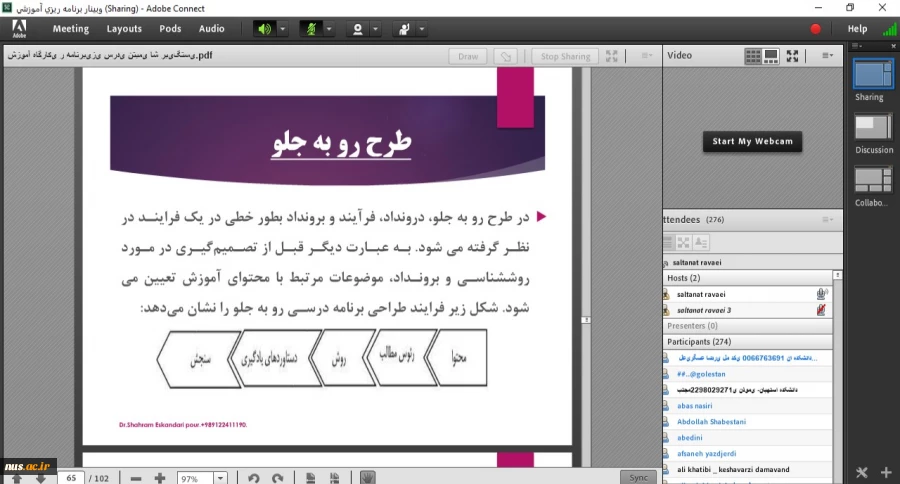
Task: Open Video pod options menu
Action: tap(827, 56)
